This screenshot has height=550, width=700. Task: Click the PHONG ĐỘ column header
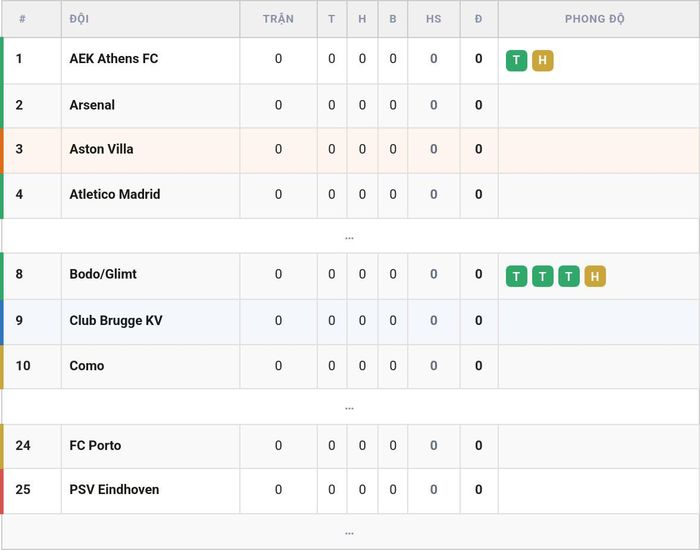(x=595, y=19)
